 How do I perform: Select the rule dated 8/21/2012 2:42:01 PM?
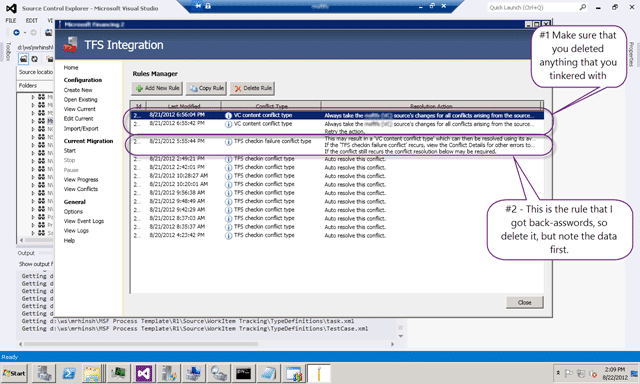[337, 167]
